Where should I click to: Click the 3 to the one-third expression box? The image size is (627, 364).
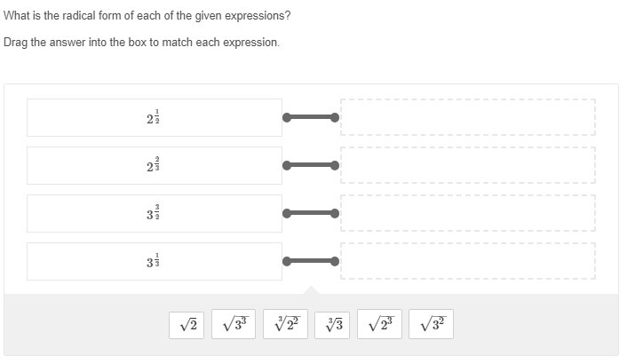tap(155, 261)
